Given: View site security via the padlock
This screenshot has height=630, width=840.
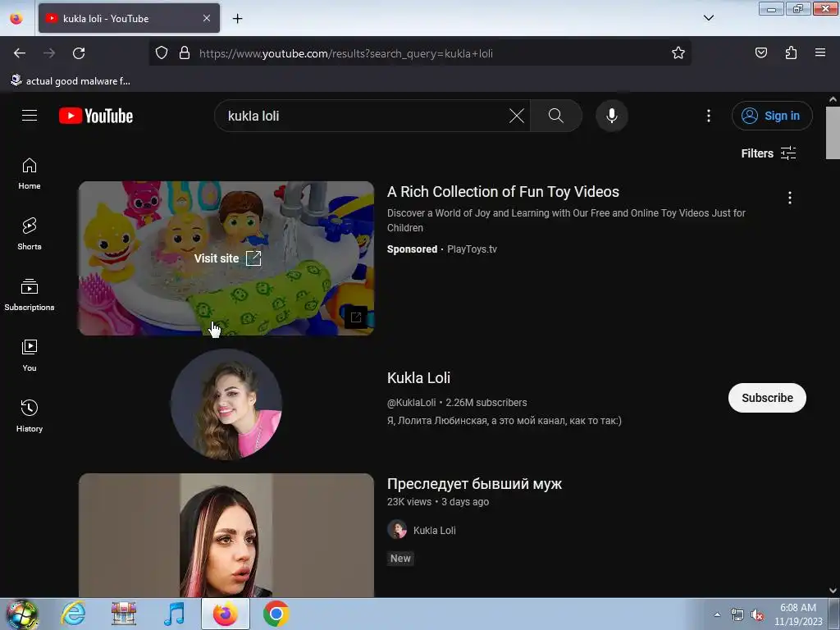Looking at the screenshot, I should (x=185, y=53).
